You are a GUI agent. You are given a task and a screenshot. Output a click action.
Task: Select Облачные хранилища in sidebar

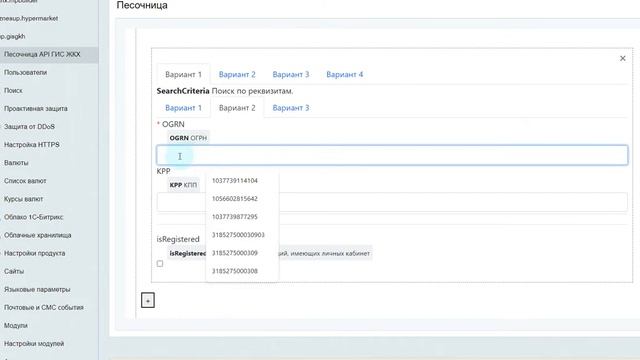click(x=38, y=235)
